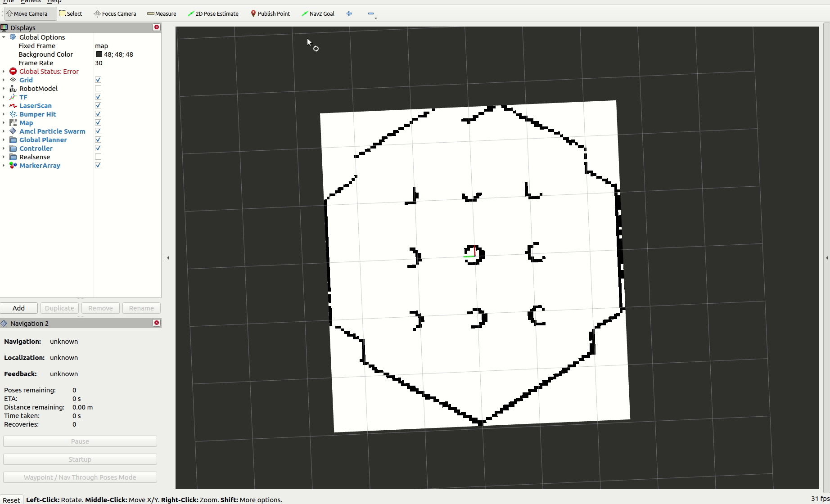Hide the Map display via checkbox
The height and width of the screenshot is (504, 830).
pyautogui.click(x=98, y=122)
